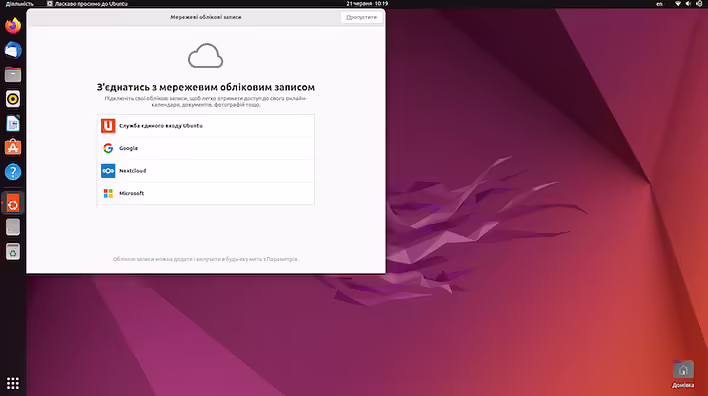Open the Files manager in dock
The width and height of the screenshot is (708, 396).
click(13, 75)
